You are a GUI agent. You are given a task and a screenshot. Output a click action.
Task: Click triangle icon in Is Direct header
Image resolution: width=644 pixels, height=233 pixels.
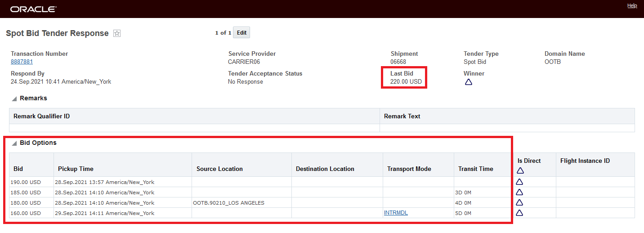pos(520,170)
